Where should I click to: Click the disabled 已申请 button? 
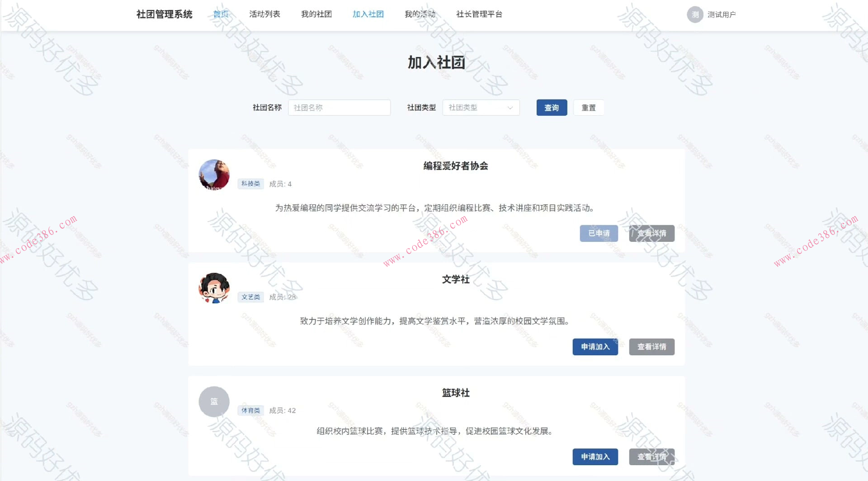tap(599, 233)
